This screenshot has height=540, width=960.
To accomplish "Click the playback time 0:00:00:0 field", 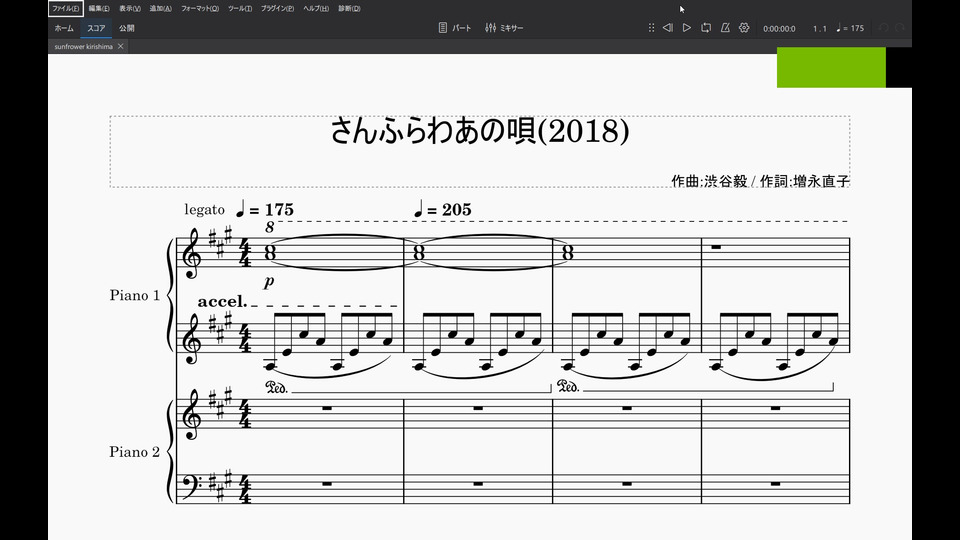I will pos(779,29).
